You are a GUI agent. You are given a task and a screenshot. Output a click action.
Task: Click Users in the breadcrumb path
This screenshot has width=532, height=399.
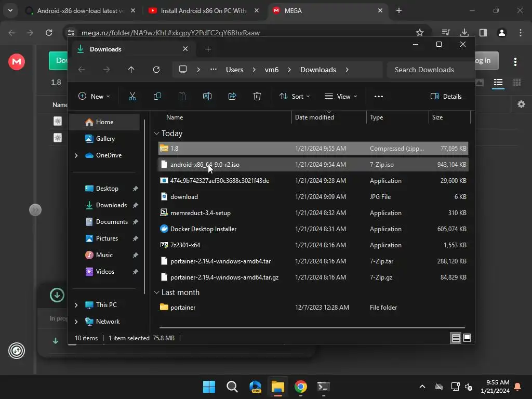(x=235, y=70)
